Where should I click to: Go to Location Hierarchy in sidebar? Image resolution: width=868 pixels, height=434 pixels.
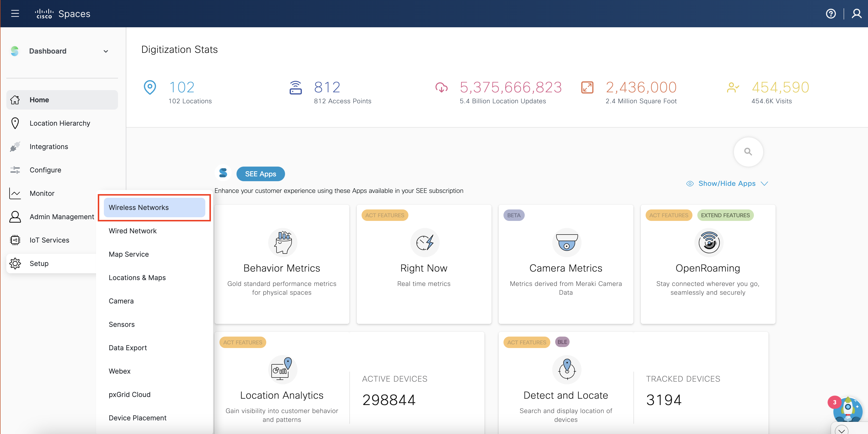(x=60, y=123)
